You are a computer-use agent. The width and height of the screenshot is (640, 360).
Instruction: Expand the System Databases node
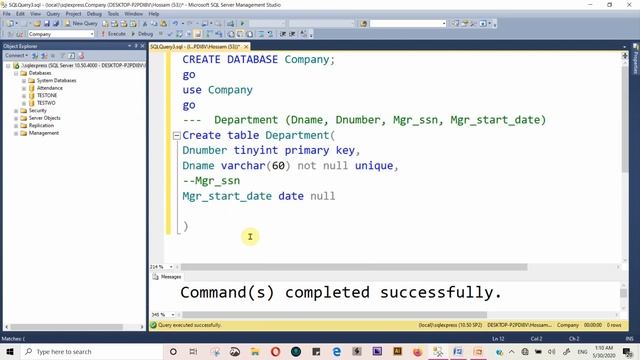tap(24, 81)
